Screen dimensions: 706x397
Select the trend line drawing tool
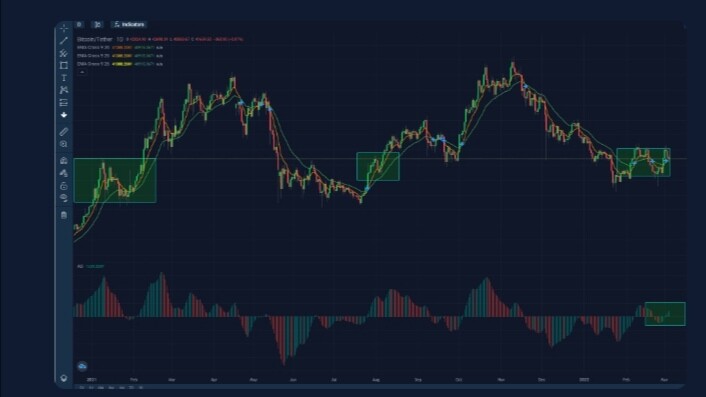[64, 41]
